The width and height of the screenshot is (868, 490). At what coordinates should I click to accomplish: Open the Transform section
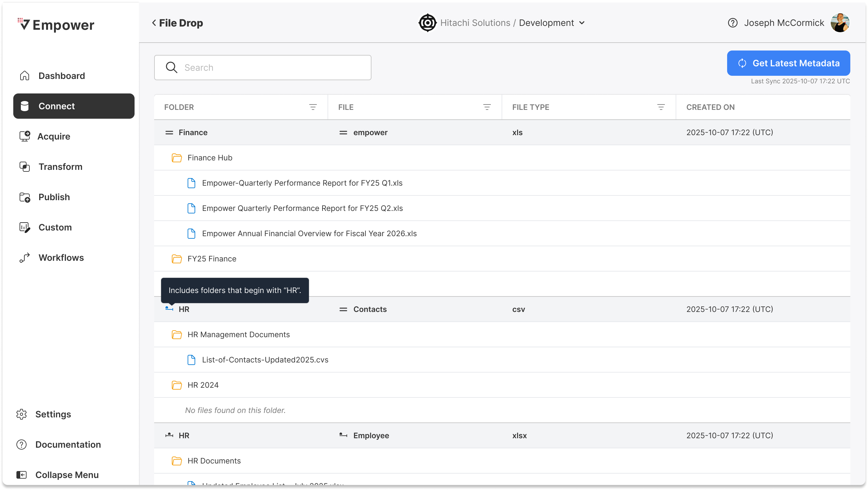pyautogui.click(x=74, y=167)
